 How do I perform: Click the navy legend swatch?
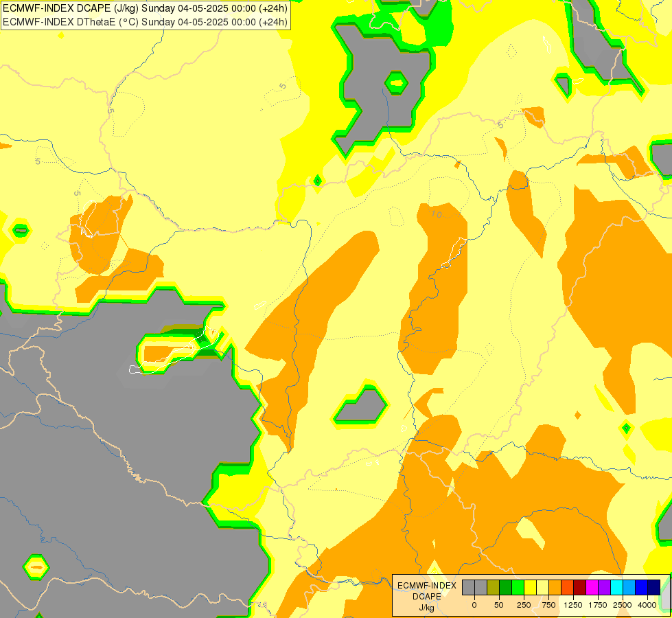pyautogui.click(x=653, y=588)
